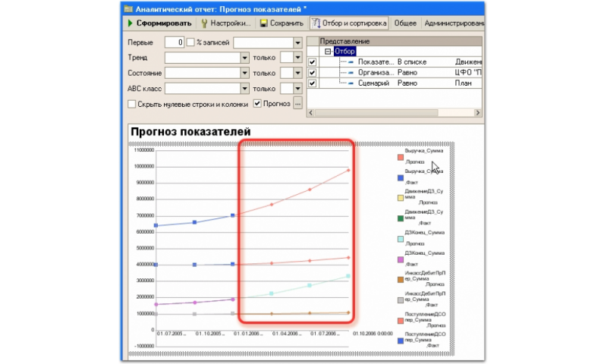Click the blue Выручка_Сумма Факт legend swatch
This screenshot has height=364, width=607.
(x=400, y=177)
